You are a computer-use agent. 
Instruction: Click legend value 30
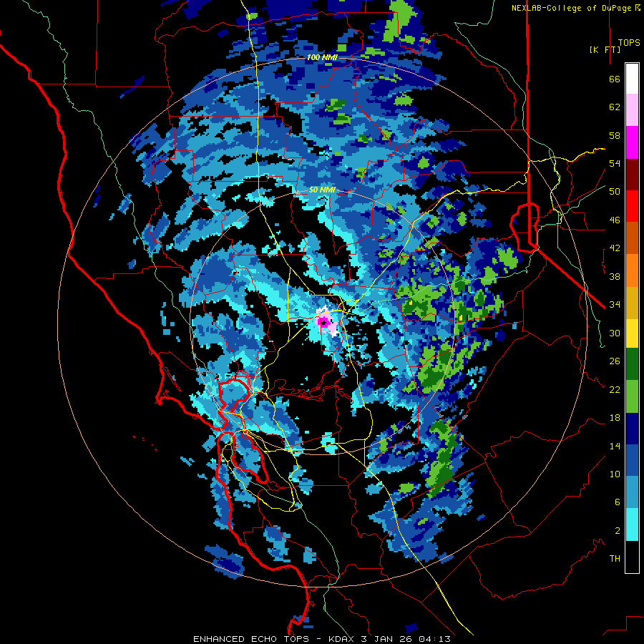(615, 333)
